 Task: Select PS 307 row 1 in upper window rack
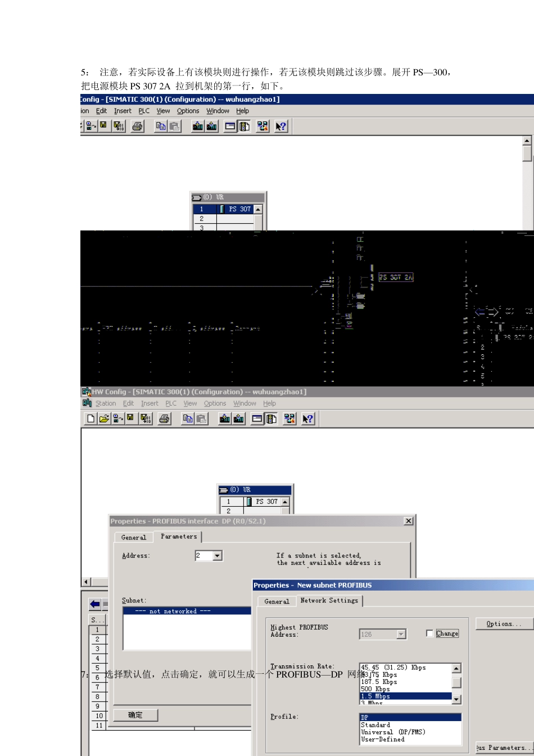(x=223, y=209)
